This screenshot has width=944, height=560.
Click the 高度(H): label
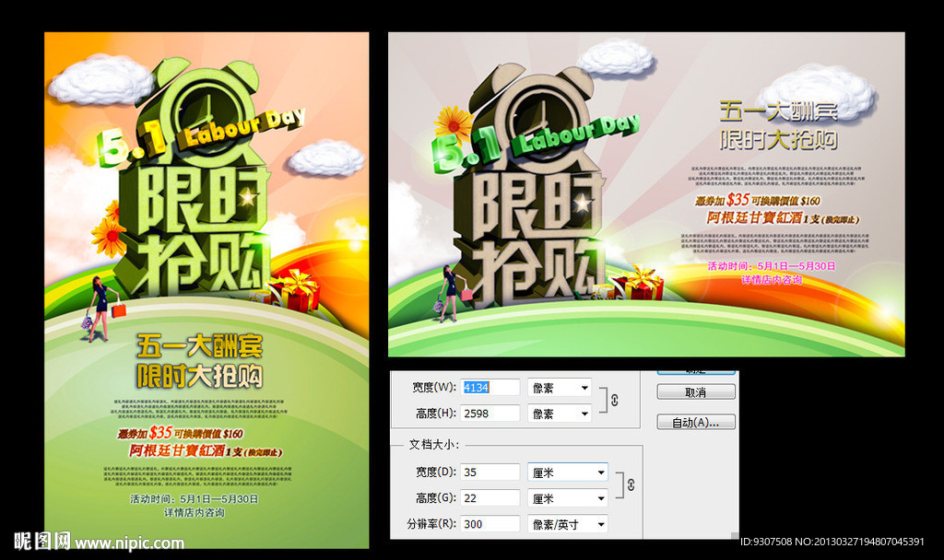(x=436, y=414)
